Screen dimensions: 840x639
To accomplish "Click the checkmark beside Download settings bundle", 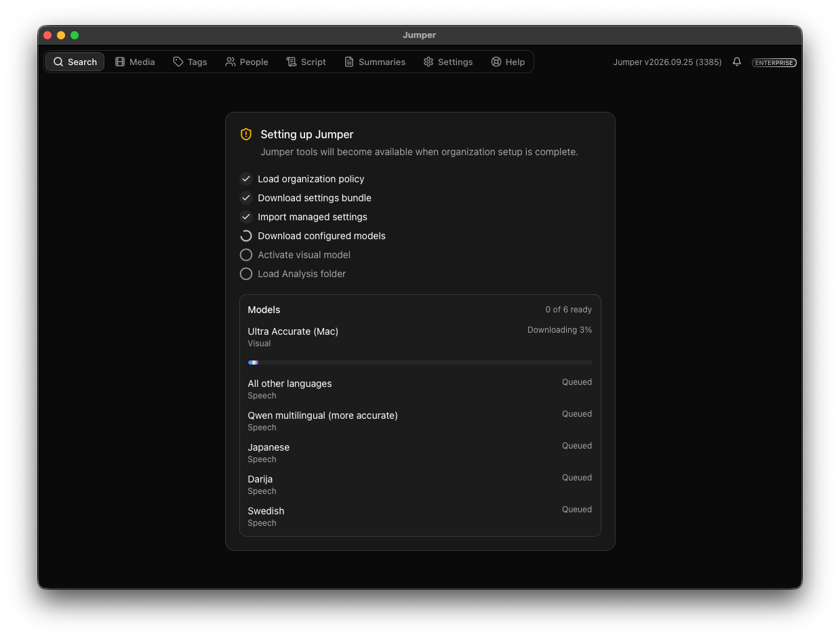I will pos(246,198).
